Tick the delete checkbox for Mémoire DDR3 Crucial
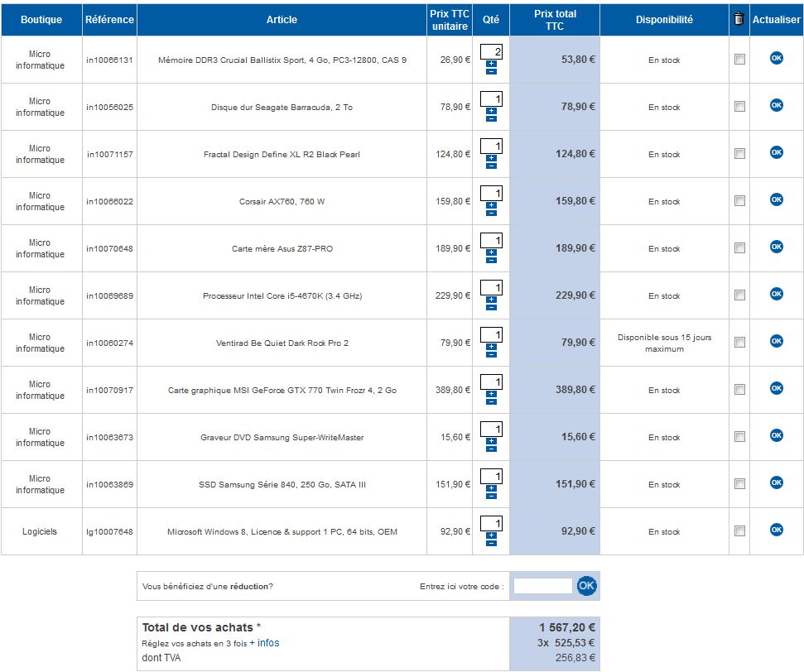 tap(739, 60)
